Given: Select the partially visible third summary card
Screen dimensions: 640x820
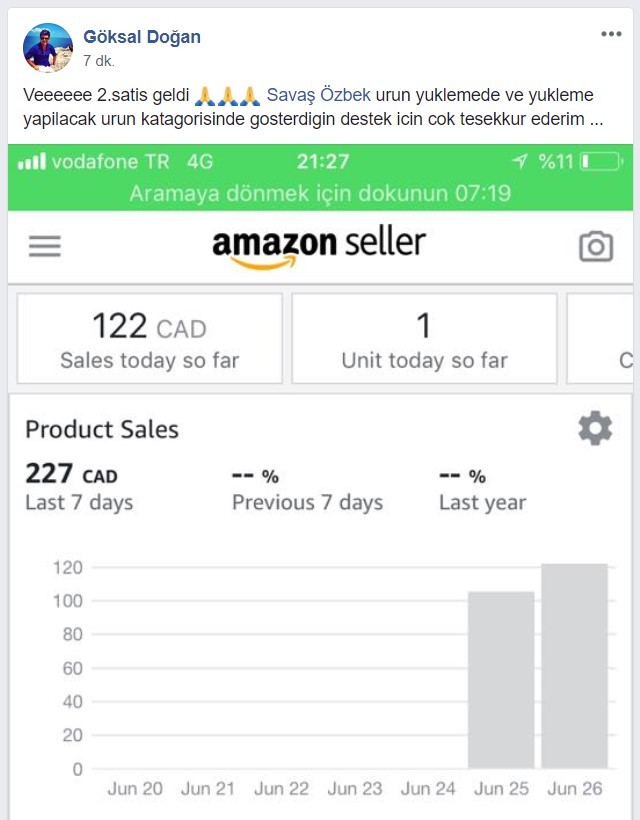Looking at the screenshot, I should pyautogui.click(x=600, y=338).
